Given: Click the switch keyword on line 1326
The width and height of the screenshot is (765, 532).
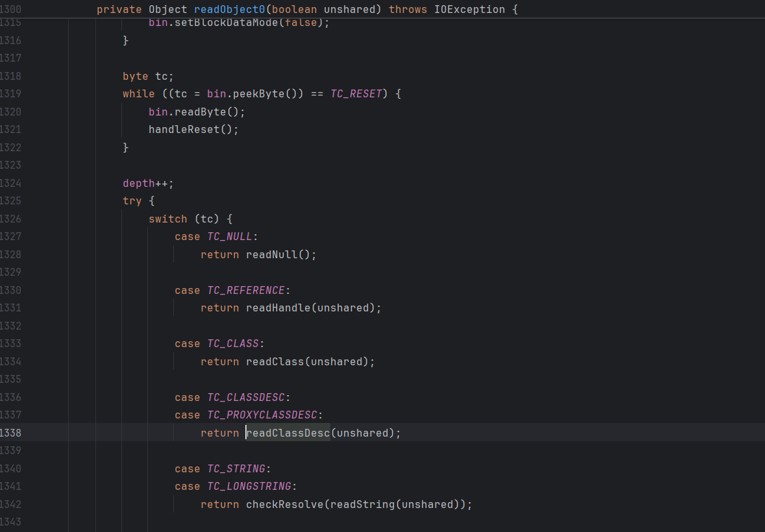Looking at the screenshot, I should (x=167, y=219).
